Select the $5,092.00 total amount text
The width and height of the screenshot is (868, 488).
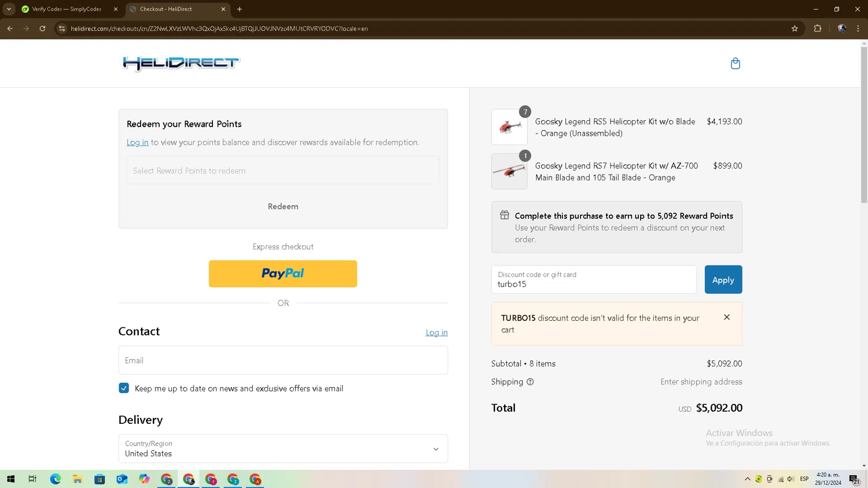point(719,408)
